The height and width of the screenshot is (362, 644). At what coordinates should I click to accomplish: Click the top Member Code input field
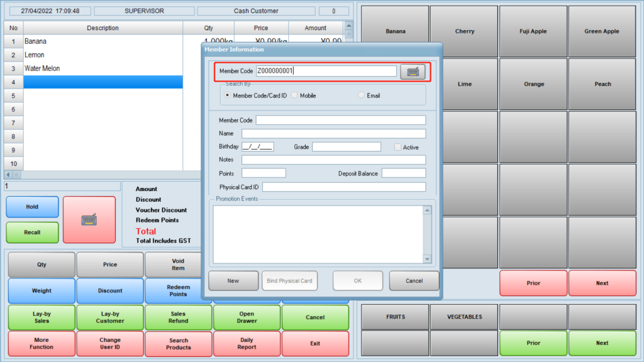pyautogui.click(x=326, y=71)
